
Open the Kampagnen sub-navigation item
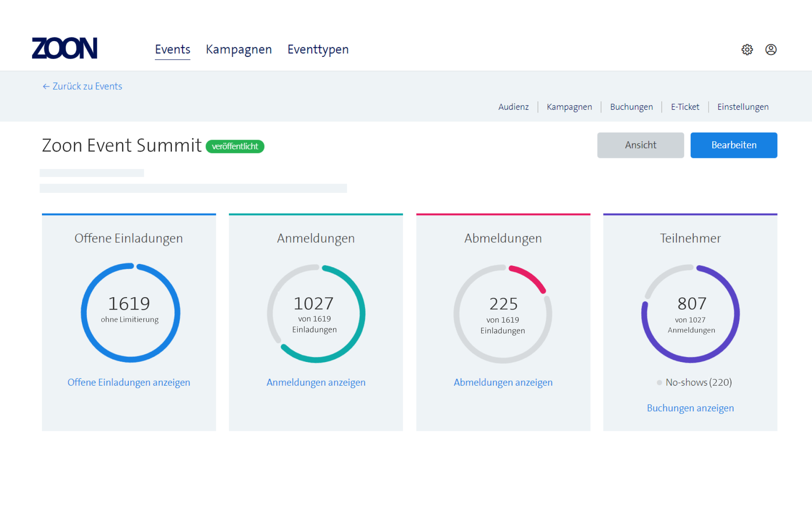point(569,107)
